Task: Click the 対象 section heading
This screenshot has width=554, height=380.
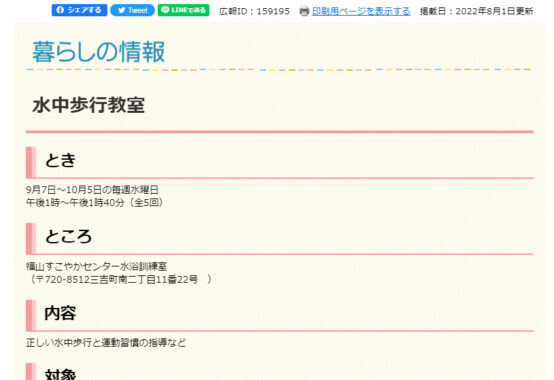Action: (60, 374)
